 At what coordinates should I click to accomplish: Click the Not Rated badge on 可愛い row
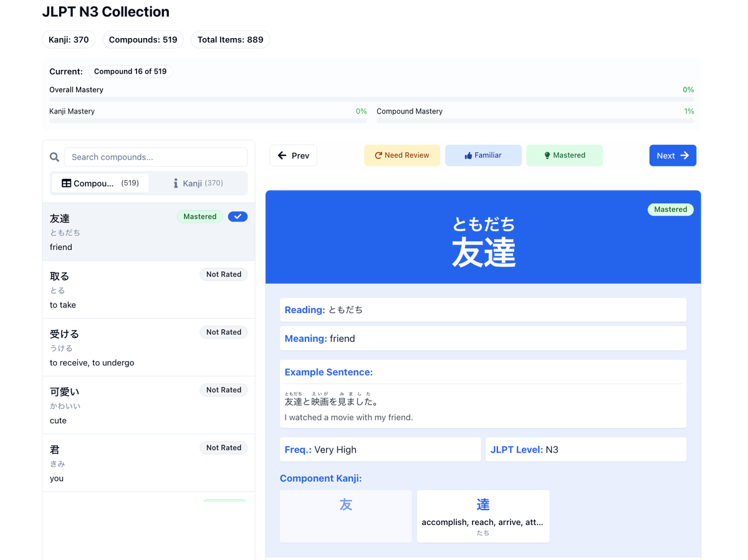point(224,390)
